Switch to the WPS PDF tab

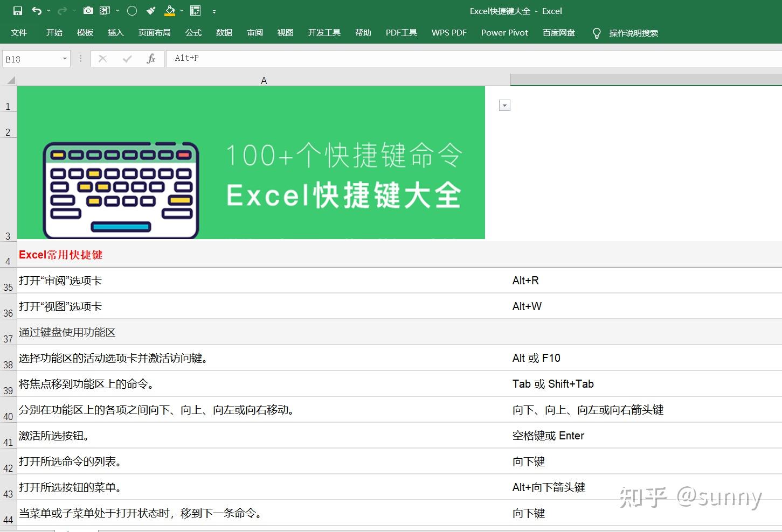(449, 33)
